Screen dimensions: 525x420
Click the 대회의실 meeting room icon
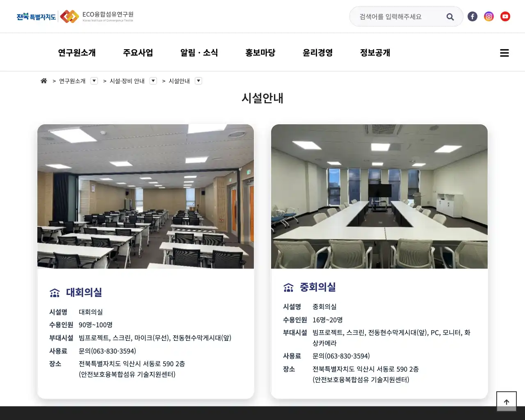pyautogui.click(x=55, y=292)
